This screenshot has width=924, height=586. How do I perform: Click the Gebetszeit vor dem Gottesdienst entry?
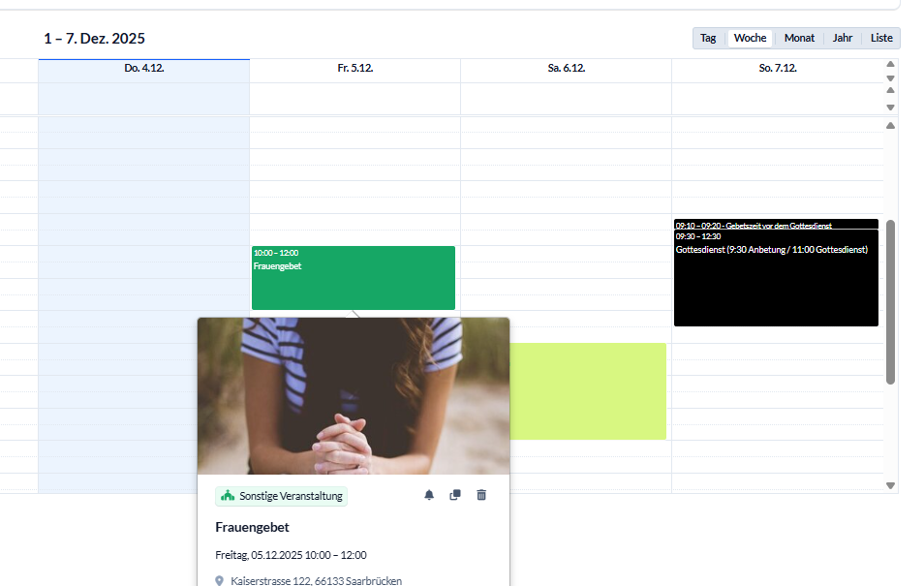click(776, 225)
